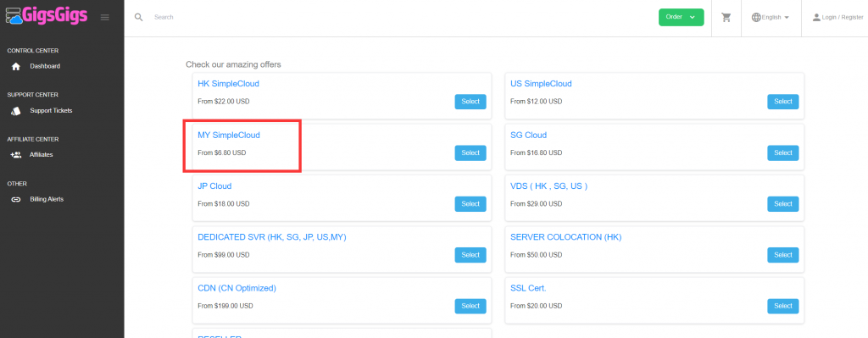868x338 pixels.
Task: Click the Billing Alerts link icon
Action: click(x=16, y=199)
